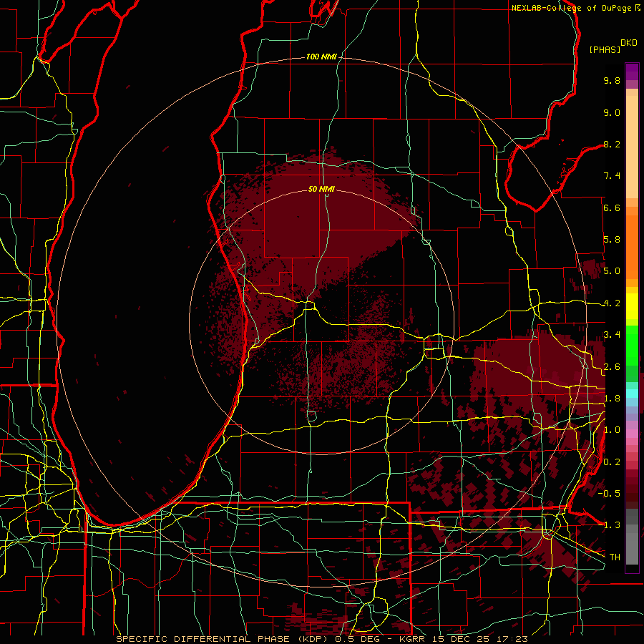Click the 9.0 value on the color scale
Screen dimensions: 644x644
tap(612, 112)
